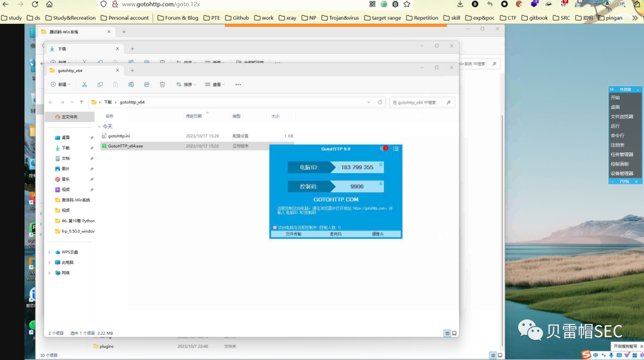Open the GotoHTTP hamburger menu
The height and width of the screenshot is (360, 644).
pos(396,149)
